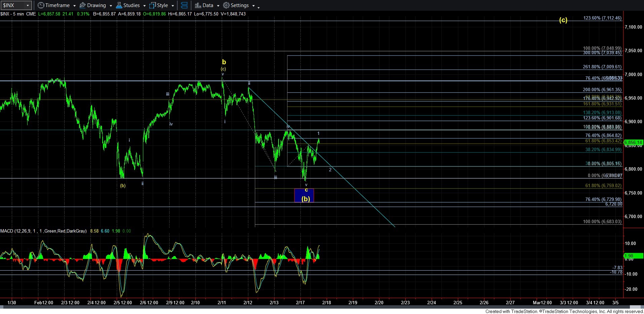Open the Data menu label
This screenshot has width=644, height=314.
click(208, 5)
